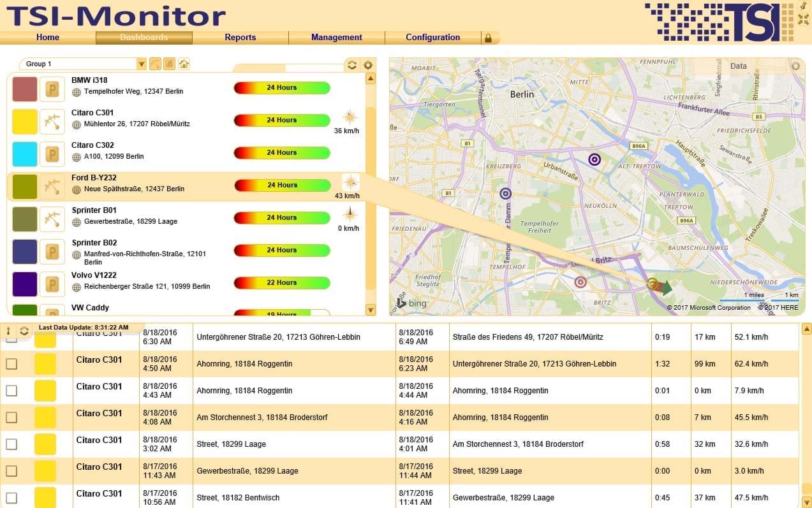Click the 24 Hours bar for BMW i318
This screenshot has width=812, height=508.
pos(282,88)
